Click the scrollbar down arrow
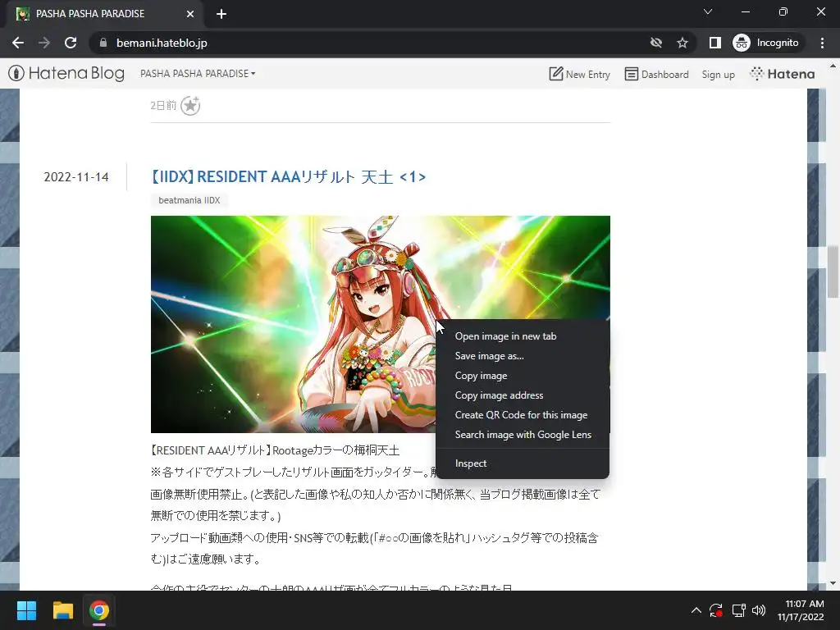This screenshot has width=840, height=630. tap(833, 583)
